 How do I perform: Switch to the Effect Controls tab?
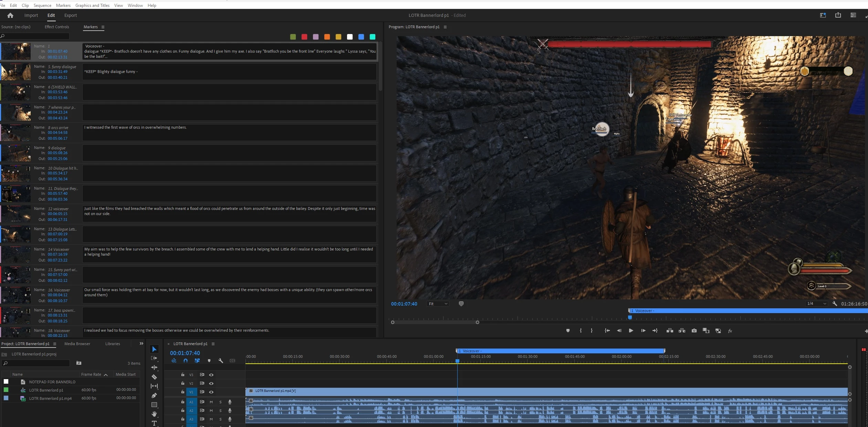[x=57, y=27]
